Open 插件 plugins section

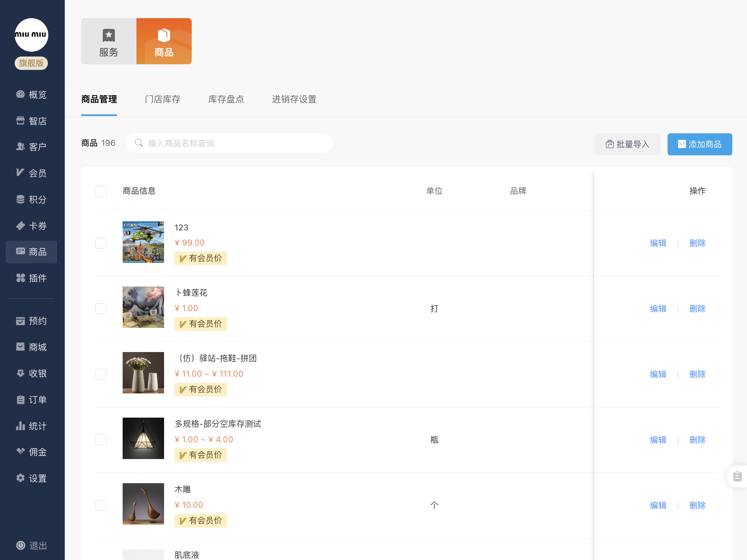[x=32, y=278]
